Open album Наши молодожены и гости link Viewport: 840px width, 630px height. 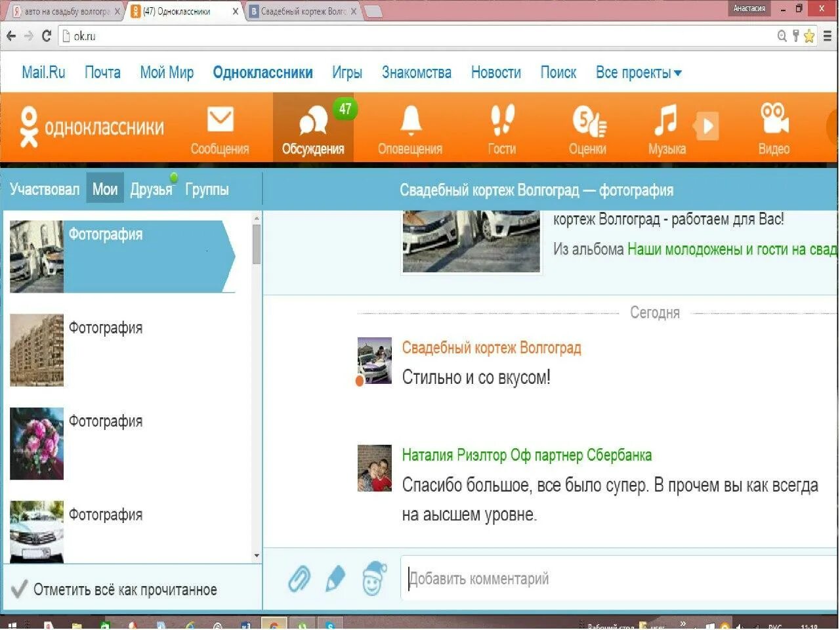(732, 249)
